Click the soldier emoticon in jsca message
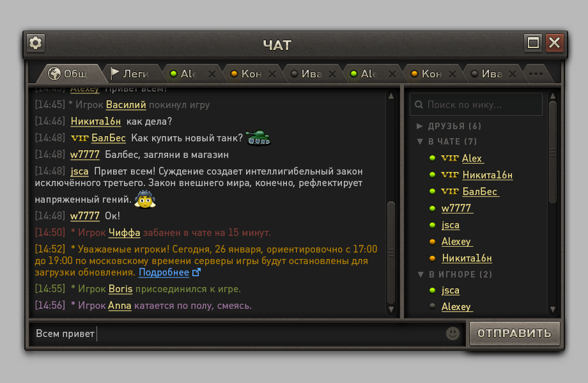588x383 pixels. point(145,199)
